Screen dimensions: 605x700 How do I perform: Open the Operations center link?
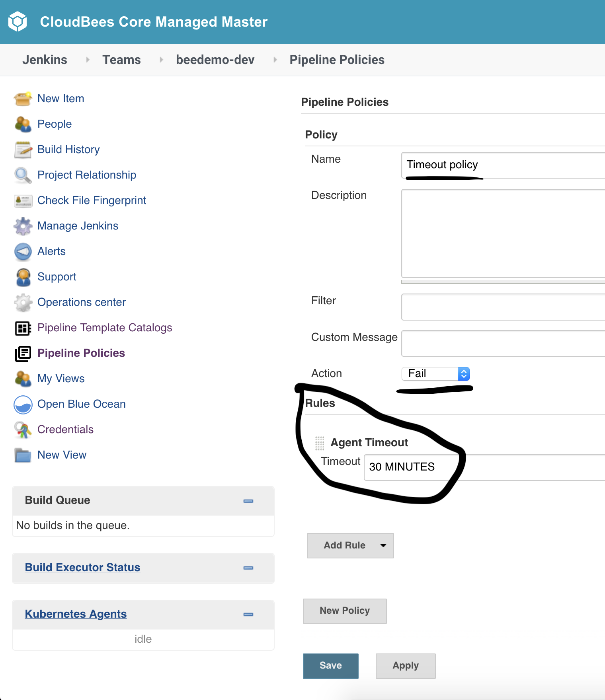(x=82, y=302)
